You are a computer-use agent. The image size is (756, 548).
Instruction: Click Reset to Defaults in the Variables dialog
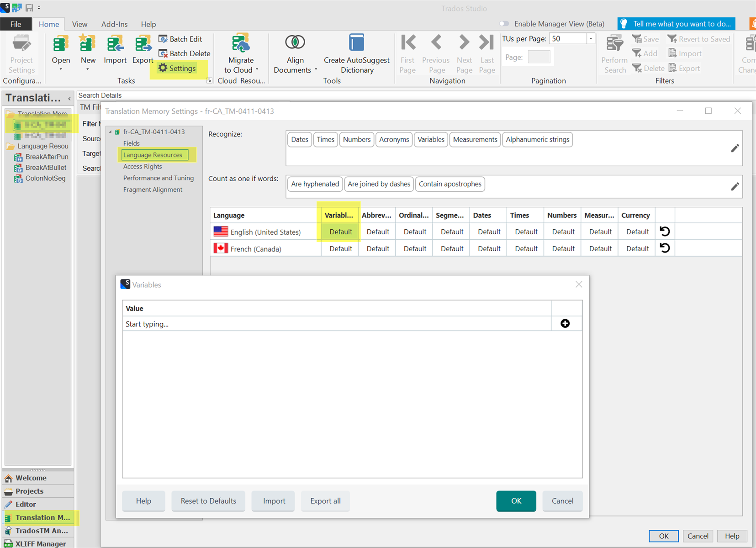(x=208, y=501)
